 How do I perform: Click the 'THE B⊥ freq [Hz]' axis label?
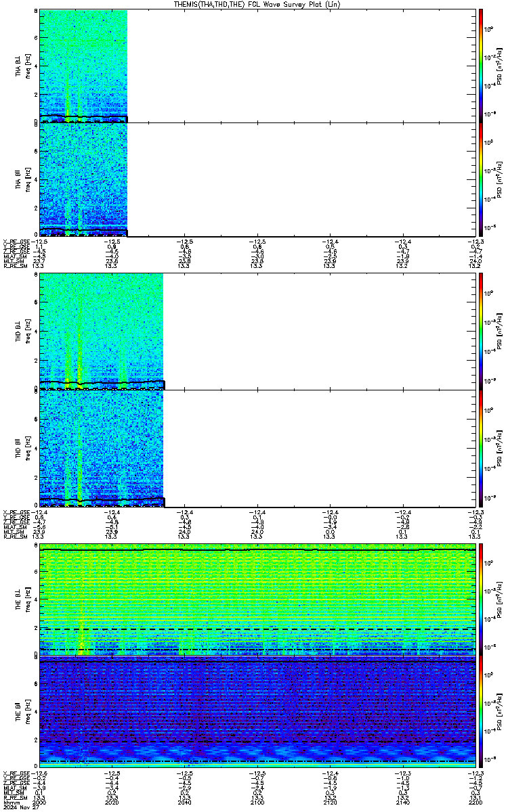(x=22, y=599)
